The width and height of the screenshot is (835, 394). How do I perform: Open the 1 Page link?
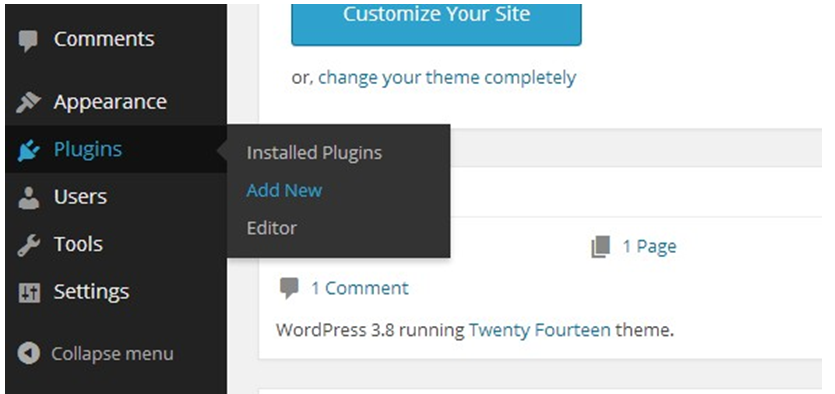(650, 247)
